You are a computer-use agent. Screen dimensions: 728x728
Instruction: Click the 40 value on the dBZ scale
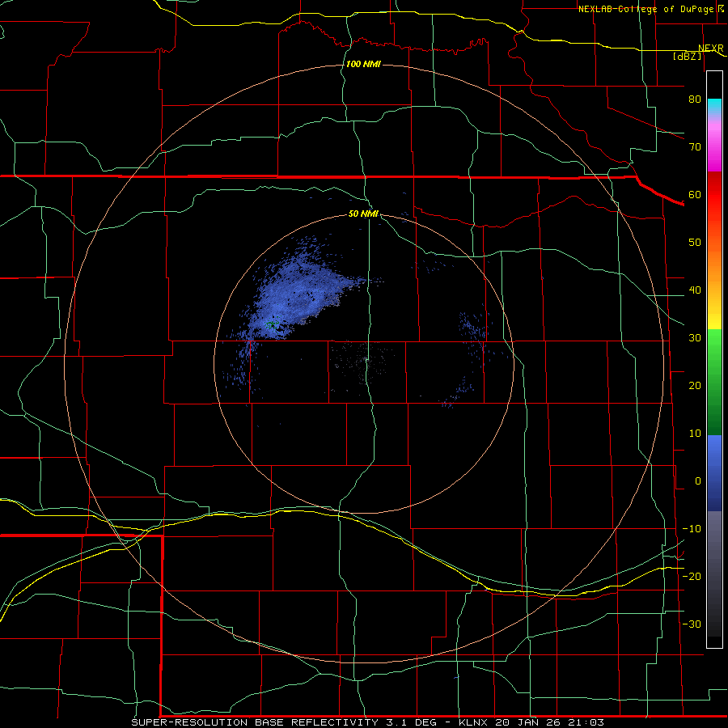coord(695,290)
